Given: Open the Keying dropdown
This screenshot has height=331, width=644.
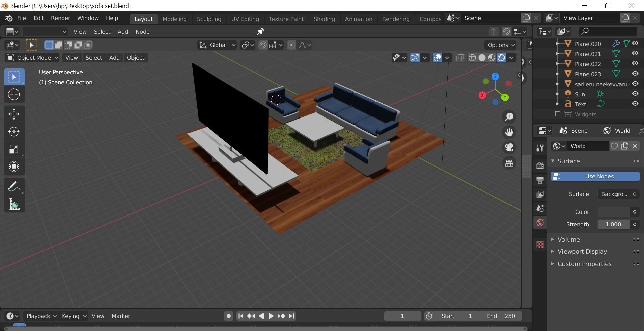Looking at the screenshot, I should 73,316.
